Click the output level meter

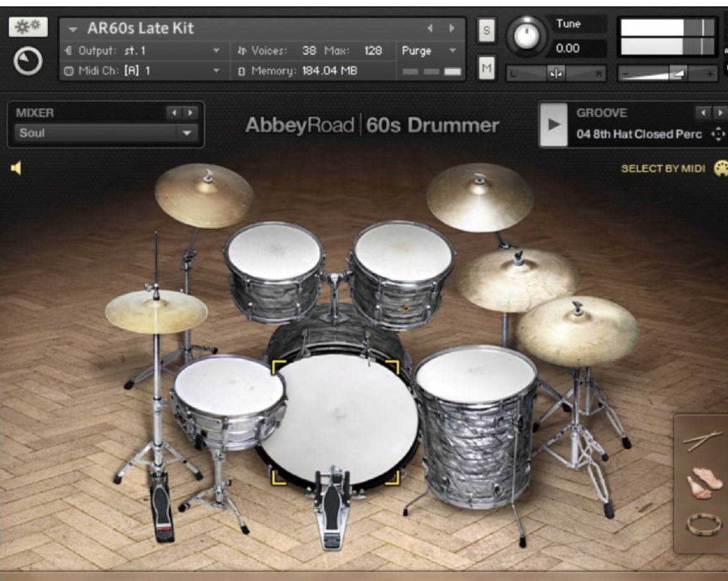(667, 37)
